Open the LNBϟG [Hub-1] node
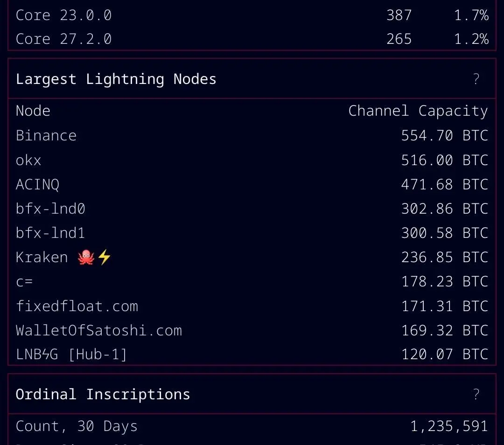The width and height of the screenshot is (504, 445). [x=71, y=355]
